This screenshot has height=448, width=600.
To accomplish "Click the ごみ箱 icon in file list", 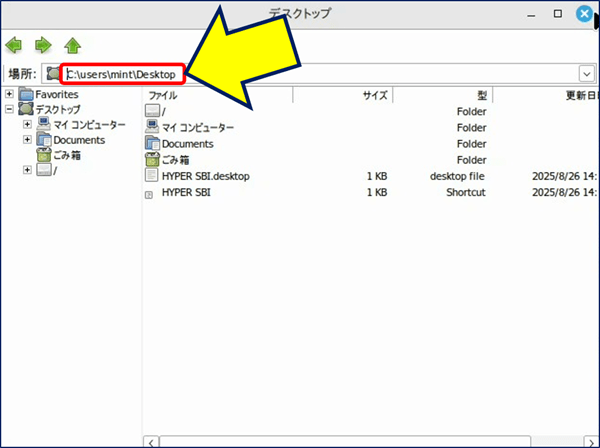I will point(152,159).
